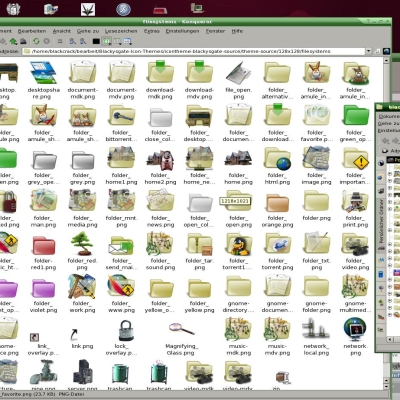This screenshot has width=400, height=400.
Task: Open the blue round desktop icon at top
Action: tap(123, 9)
